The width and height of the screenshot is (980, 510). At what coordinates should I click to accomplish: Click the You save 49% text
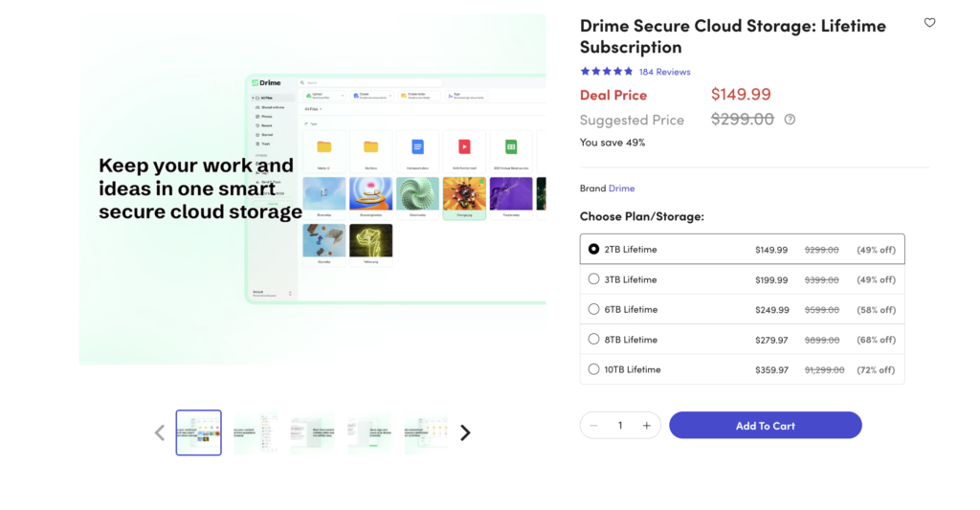[x=612, y=143]
